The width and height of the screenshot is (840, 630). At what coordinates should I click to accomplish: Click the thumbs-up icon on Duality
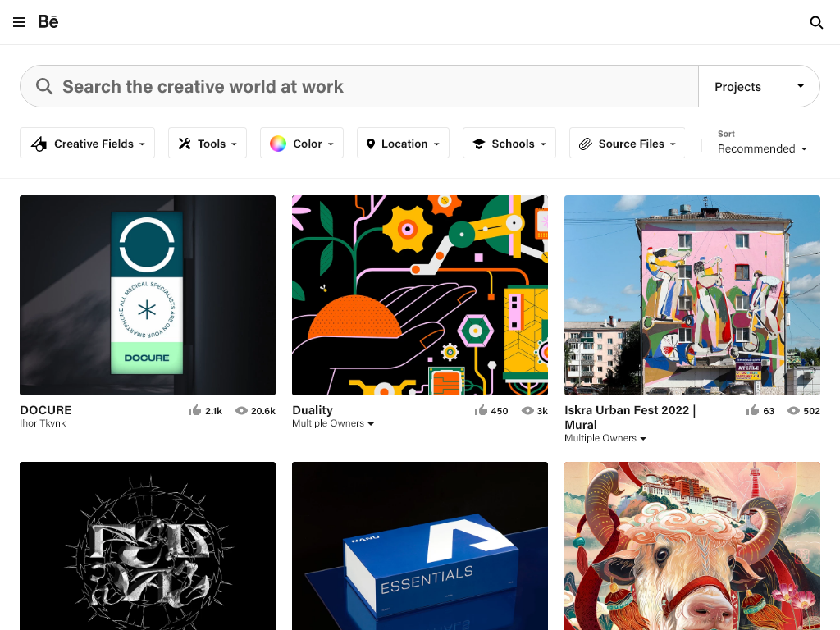click(x=481, y=410)
